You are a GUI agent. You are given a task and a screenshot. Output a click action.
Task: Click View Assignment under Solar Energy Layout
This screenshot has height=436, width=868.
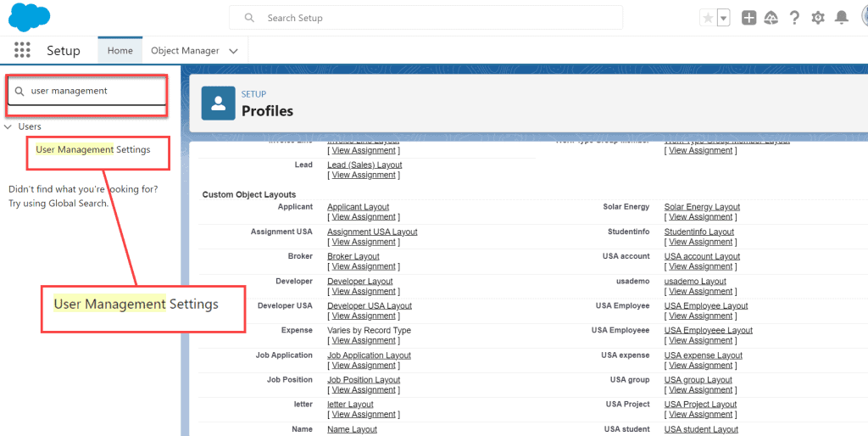point(701,216)
